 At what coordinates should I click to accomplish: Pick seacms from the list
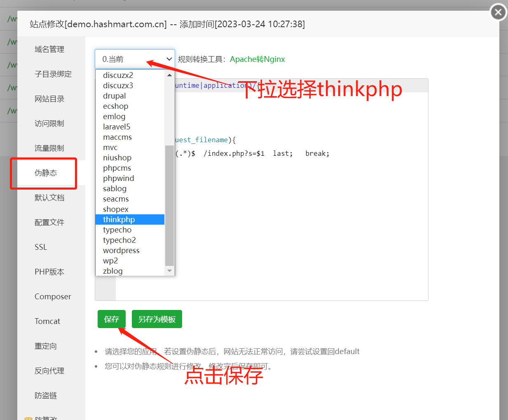click(x=130, y=199)
